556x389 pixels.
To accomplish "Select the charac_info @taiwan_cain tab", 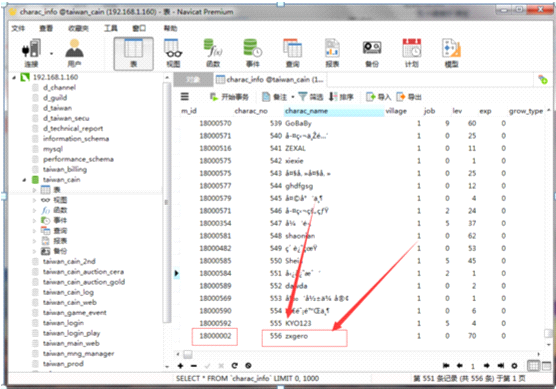I will point(270,79).
